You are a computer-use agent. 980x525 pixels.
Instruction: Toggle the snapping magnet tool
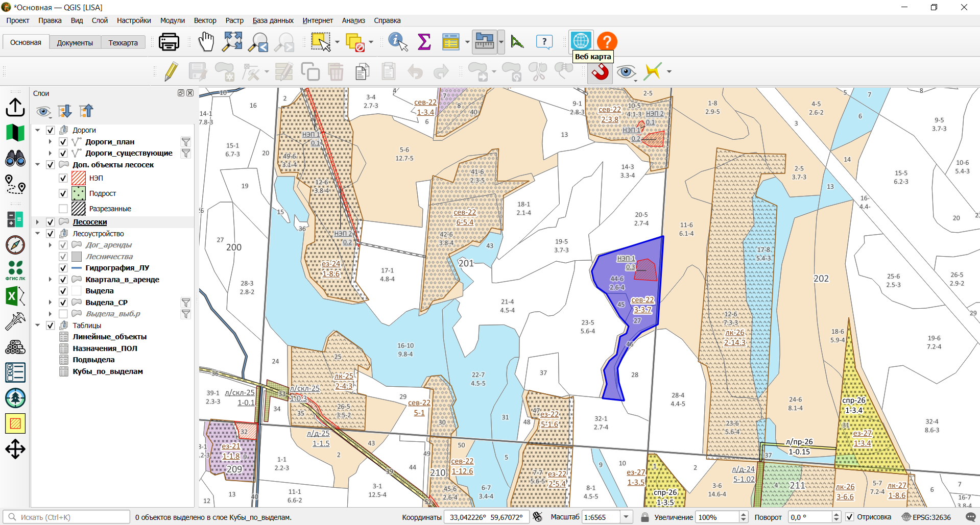tap(600, 72)
